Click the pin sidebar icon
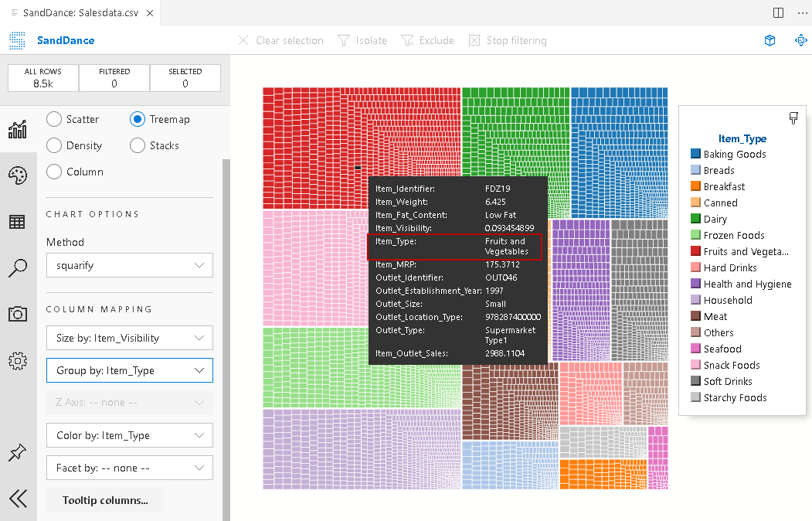The image size is (812, 521). tap(17, 453)
